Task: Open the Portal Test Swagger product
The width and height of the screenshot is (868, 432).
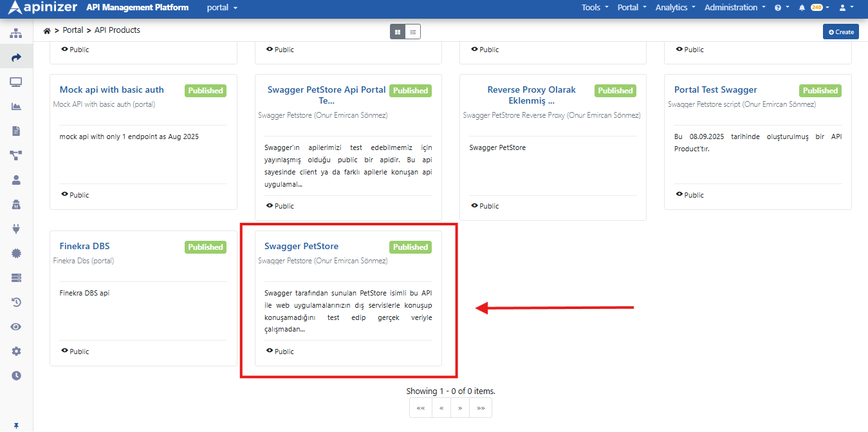Action: [x=716, y=89]
